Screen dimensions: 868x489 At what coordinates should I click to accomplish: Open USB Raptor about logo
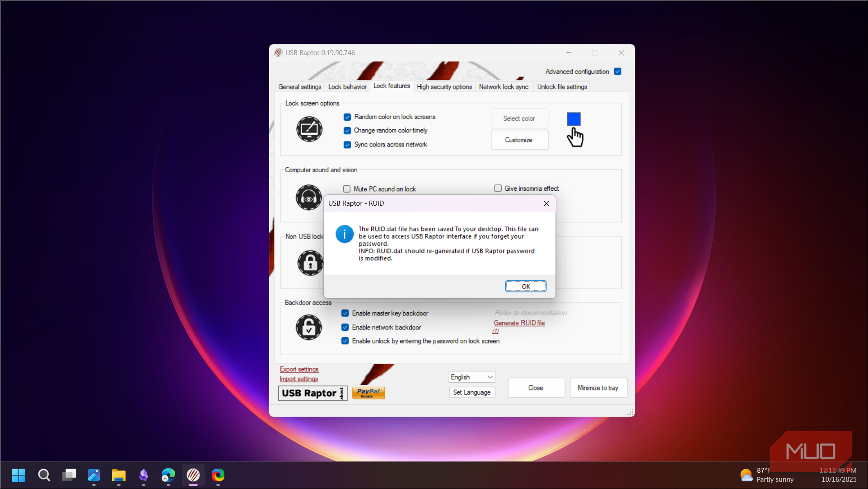(x=313, y=393)
